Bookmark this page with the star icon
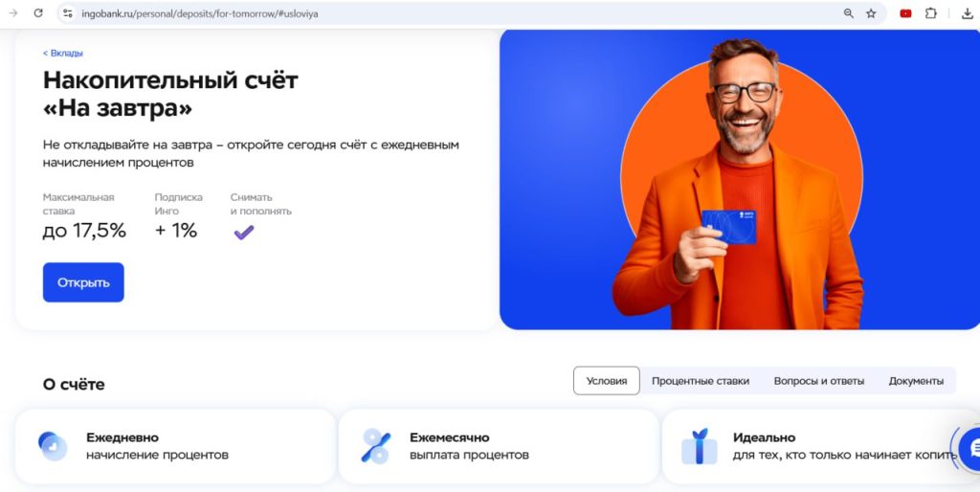Viewport: 980px width, 492px height. pyautogui.click(x=871, y=13)
